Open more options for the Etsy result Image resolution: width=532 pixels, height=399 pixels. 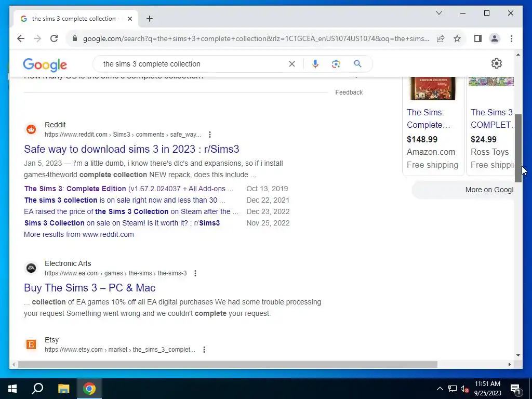click(204, 350)
